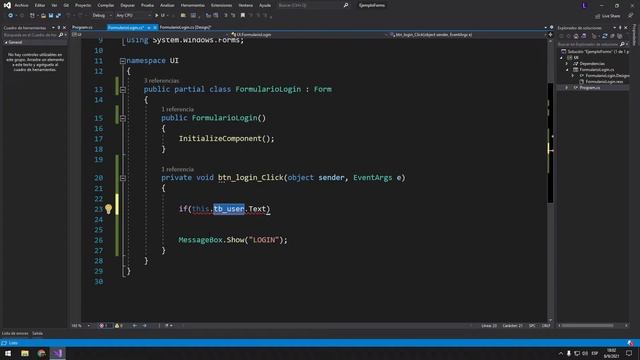
Task: Open File Explorer from the taskbar
Action: click(25, 353)
